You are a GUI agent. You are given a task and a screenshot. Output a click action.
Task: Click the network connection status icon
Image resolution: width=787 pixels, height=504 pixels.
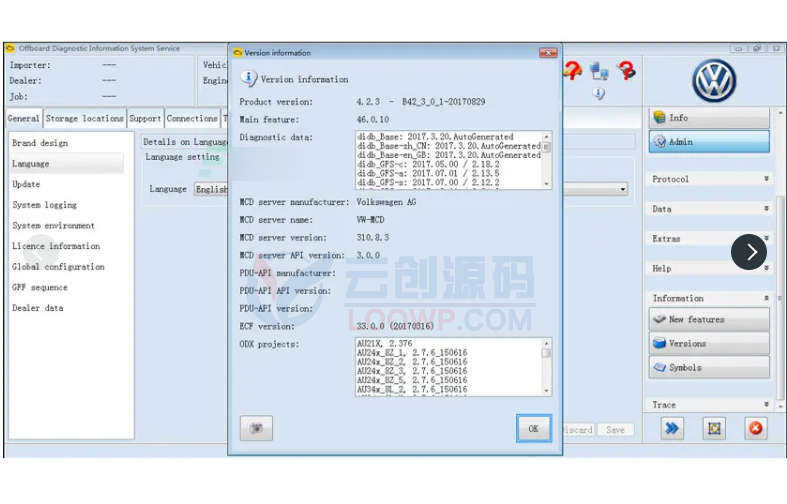coord(599,71)
